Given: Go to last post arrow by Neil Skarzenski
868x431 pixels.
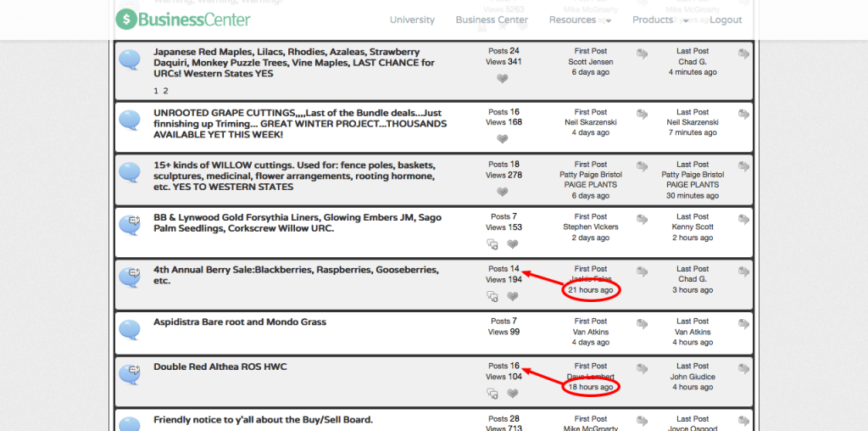Looking at the screenshot, I should 743,114.
